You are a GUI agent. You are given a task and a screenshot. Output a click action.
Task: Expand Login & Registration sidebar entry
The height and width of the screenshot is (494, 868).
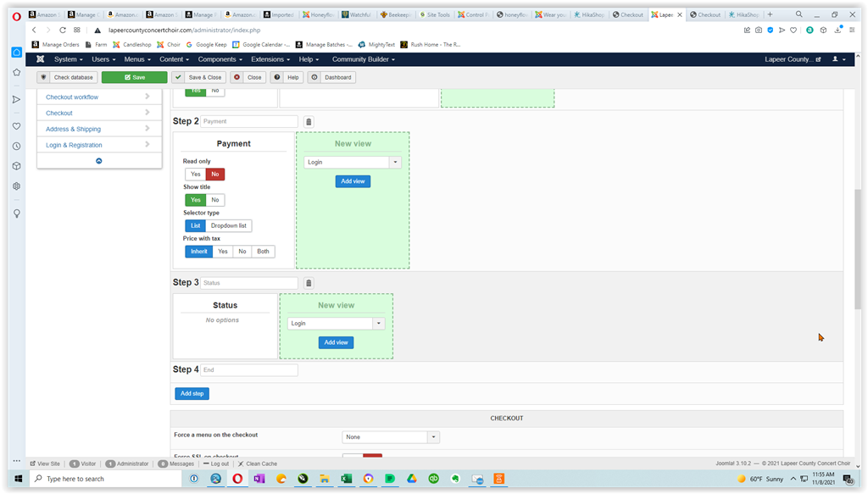[x=99, y=145]
